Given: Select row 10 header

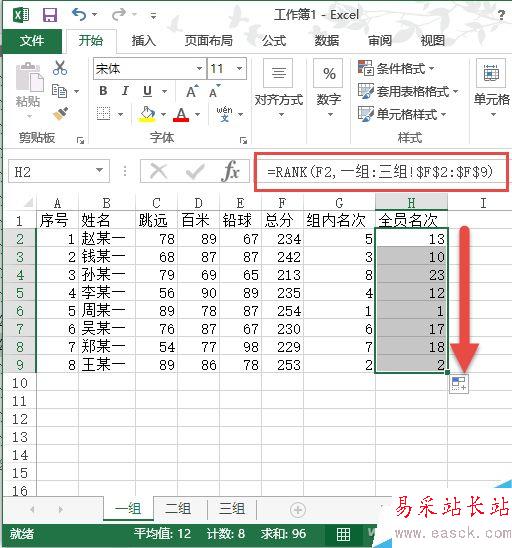Looking at the screenshot, I should pos(20,383).
